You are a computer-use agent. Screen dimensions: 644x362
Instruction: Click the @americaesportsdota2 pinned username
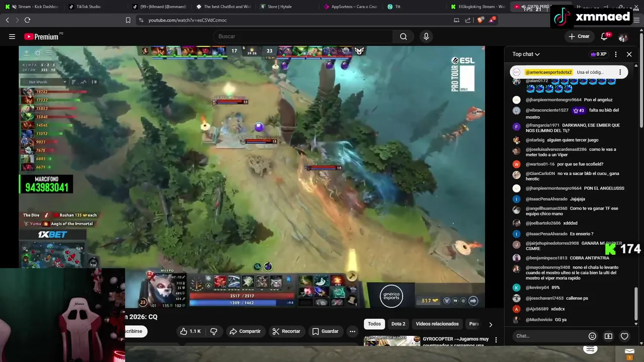pos(548,72)
